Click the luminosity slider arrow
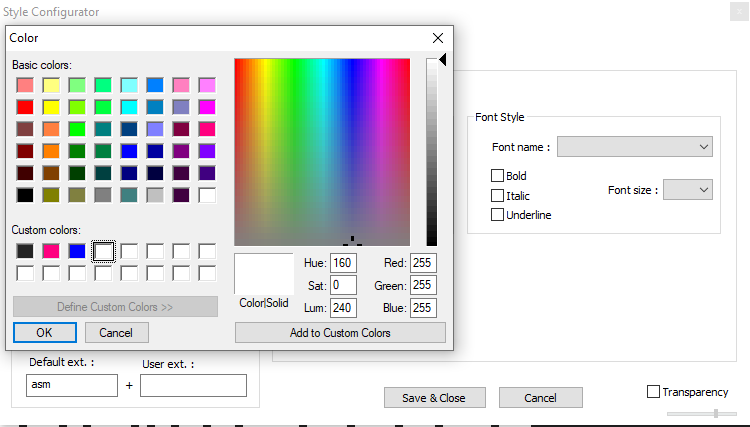This screenshot has height=427, width=750. coord(443,60)
